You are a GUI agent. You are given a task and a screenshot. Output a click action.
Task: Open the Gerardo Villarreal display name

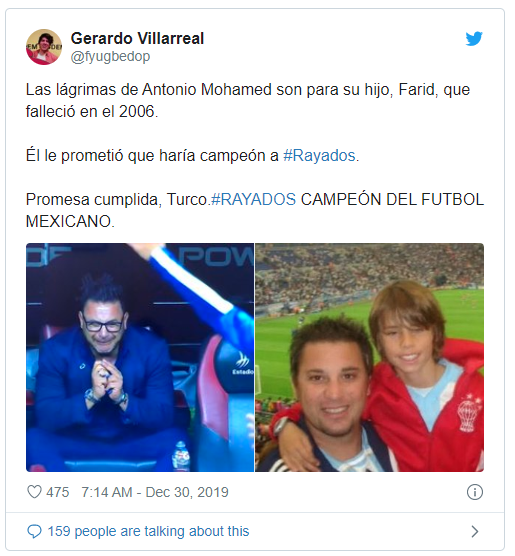click(x=137, y=38)
